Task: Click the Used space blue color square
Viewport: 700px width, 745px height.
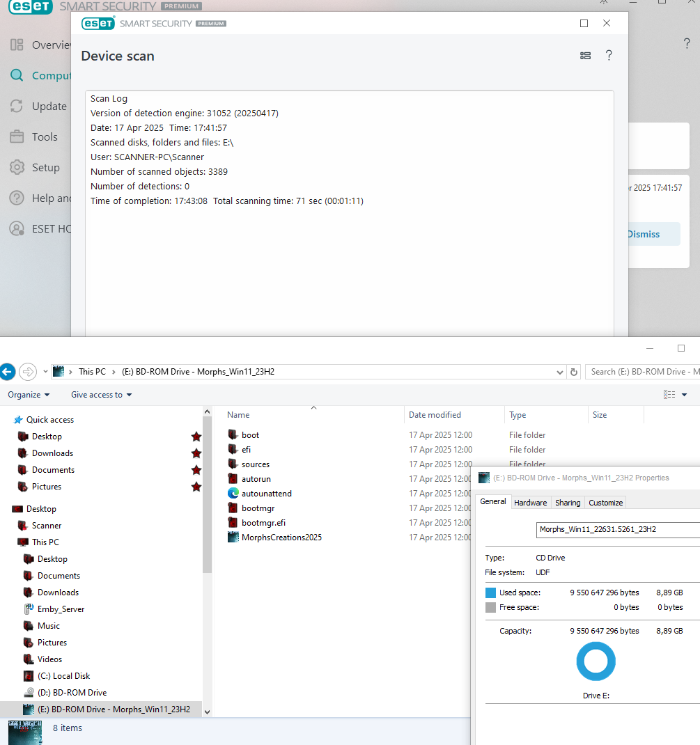Action: 490,593
